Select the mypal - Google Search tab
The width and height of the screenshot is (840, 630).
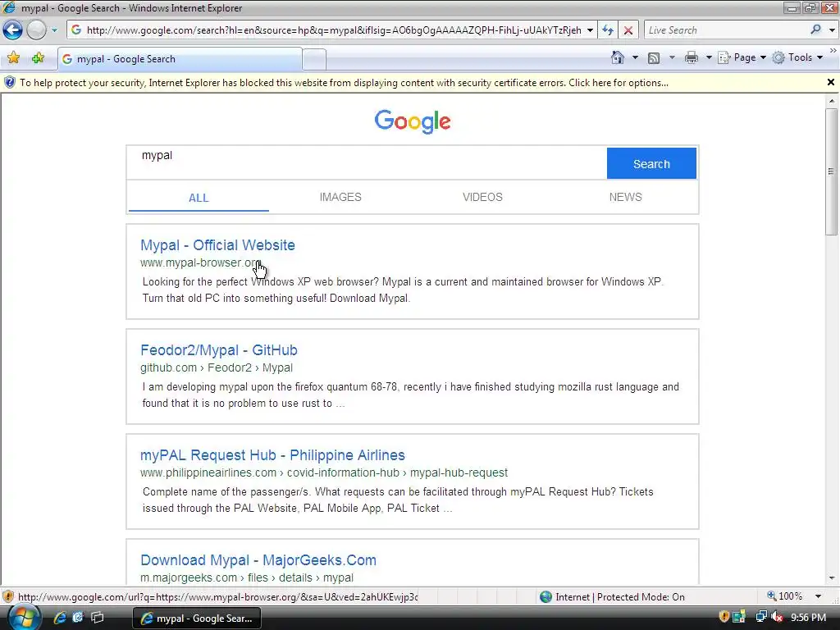click(x=180, y=59)
